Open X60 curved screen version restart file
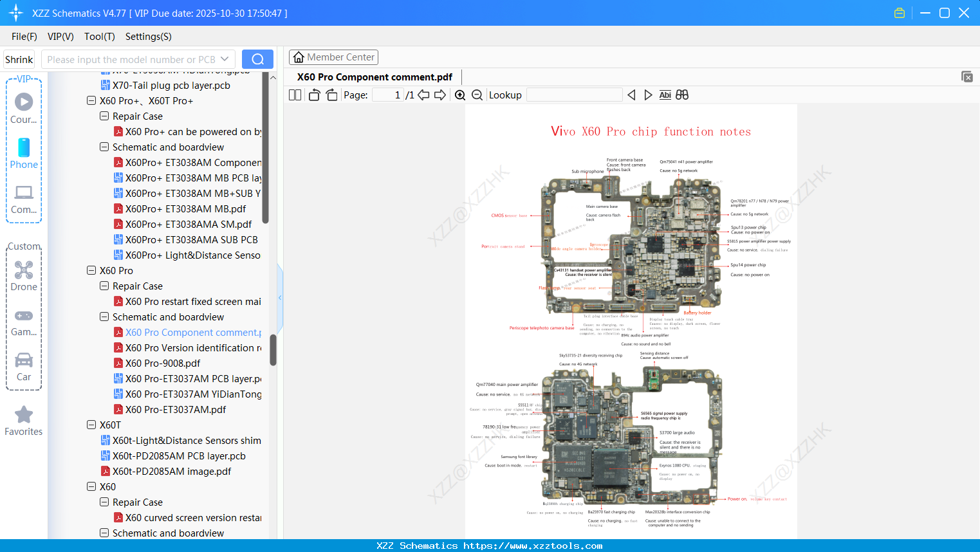 187,518
